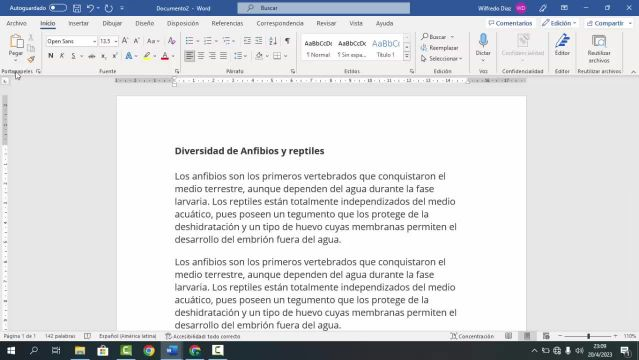
Task: Expand the styles gallery (Más)
Action: [x=407, y=56]
